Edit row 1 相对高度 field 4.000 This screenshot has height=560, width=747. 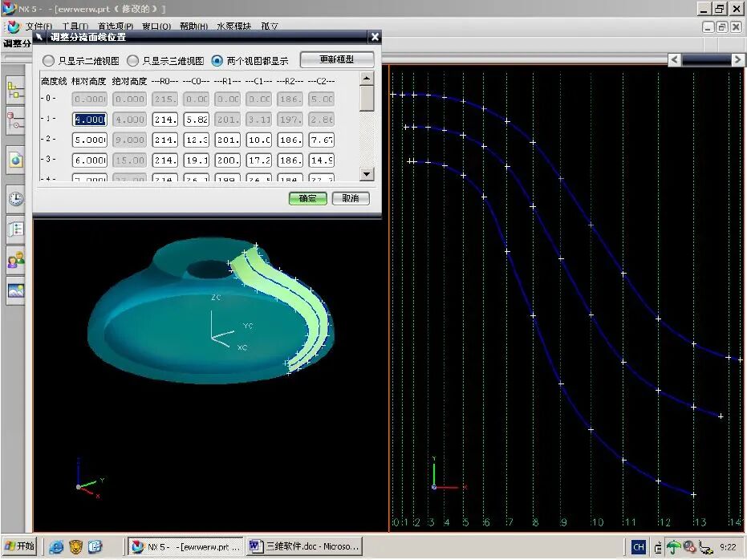tap(90, 120)
